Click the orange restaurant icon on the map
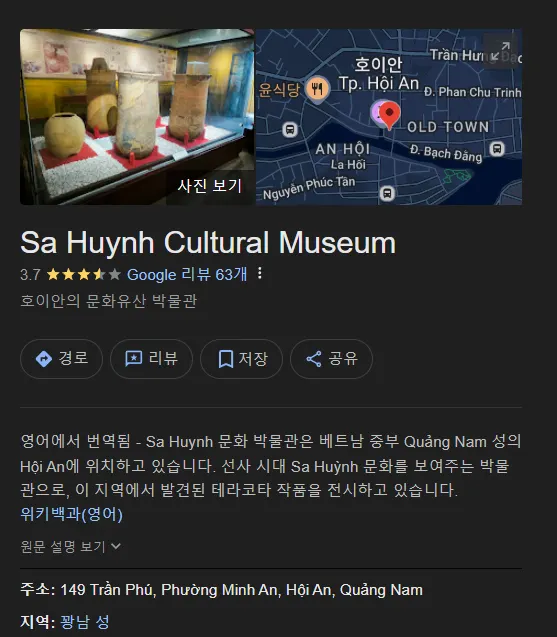Viewport: 557px width, 637px height. tap(318, 89)
